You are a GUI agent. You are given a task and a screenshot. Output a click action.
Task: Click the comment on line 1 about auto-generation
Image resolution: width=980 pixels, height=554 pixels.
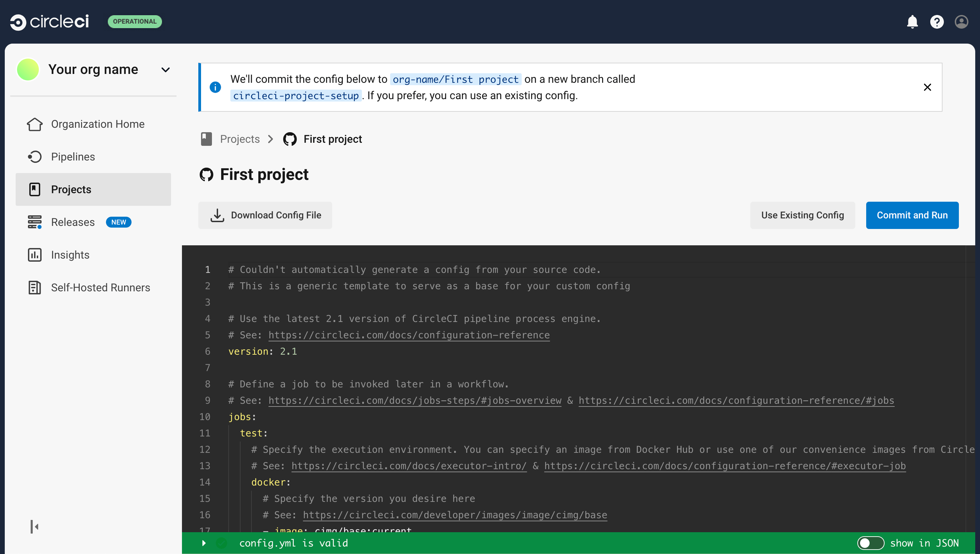tap(414, 270)
